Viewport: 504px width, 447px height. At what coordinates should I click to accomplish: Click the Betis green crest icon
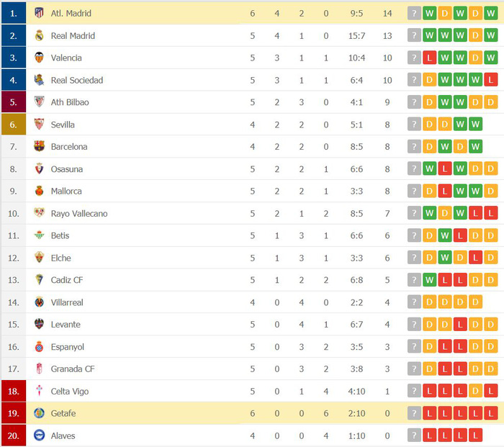coord(39,235)
